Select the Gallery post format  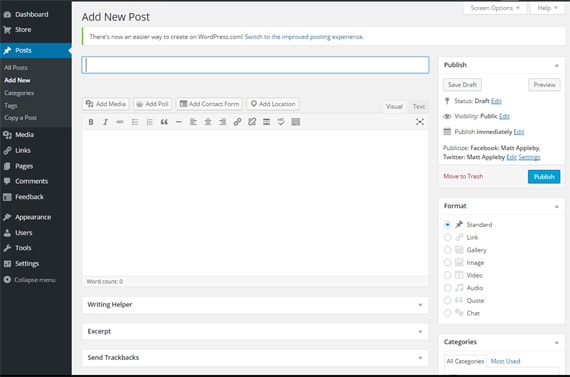447,250
